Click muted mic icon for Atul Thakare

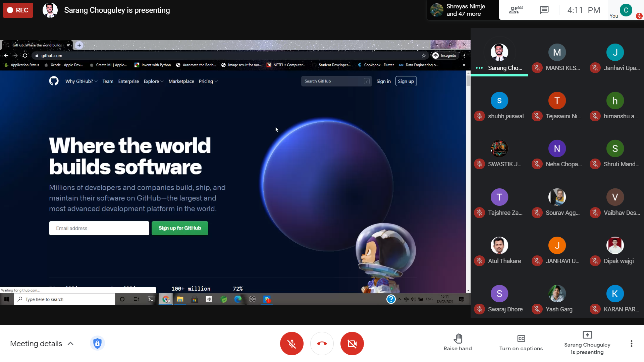click(x=479, y=261)
